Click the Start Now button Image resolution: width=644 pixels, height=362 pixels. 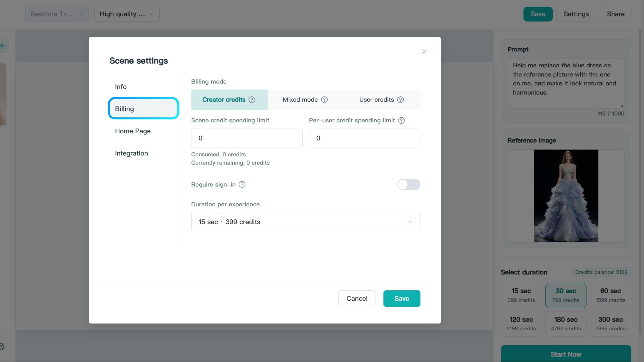[x=566, y=354]
